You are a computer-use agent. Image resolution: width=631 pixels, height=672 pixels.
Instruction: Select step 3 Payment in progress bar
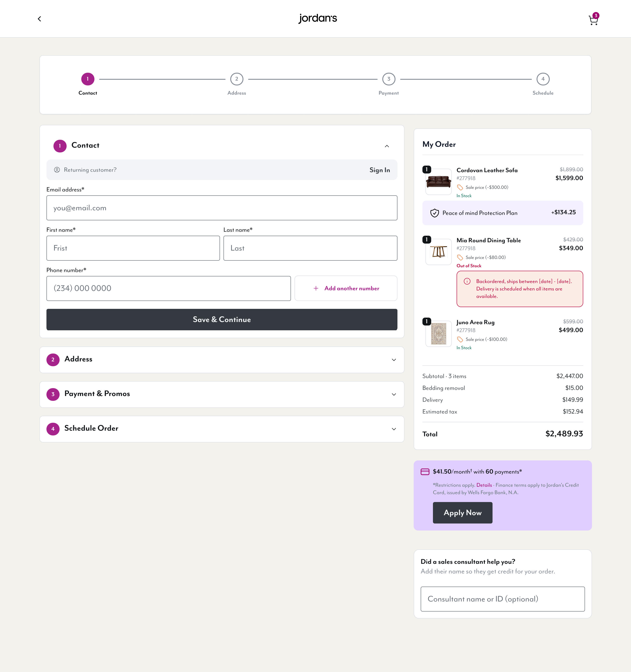(x=389, y=79)
